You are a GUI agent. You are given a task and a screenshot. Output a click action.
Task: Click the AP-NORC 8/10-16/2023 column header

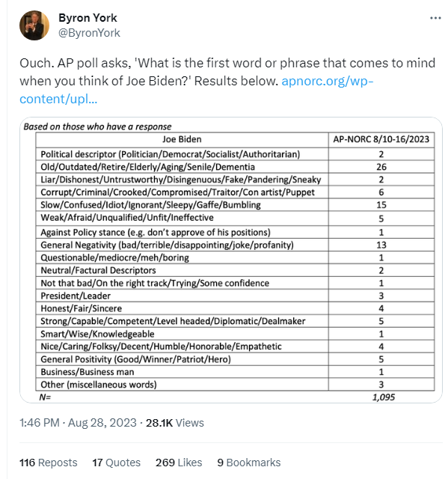coord(381,140)
